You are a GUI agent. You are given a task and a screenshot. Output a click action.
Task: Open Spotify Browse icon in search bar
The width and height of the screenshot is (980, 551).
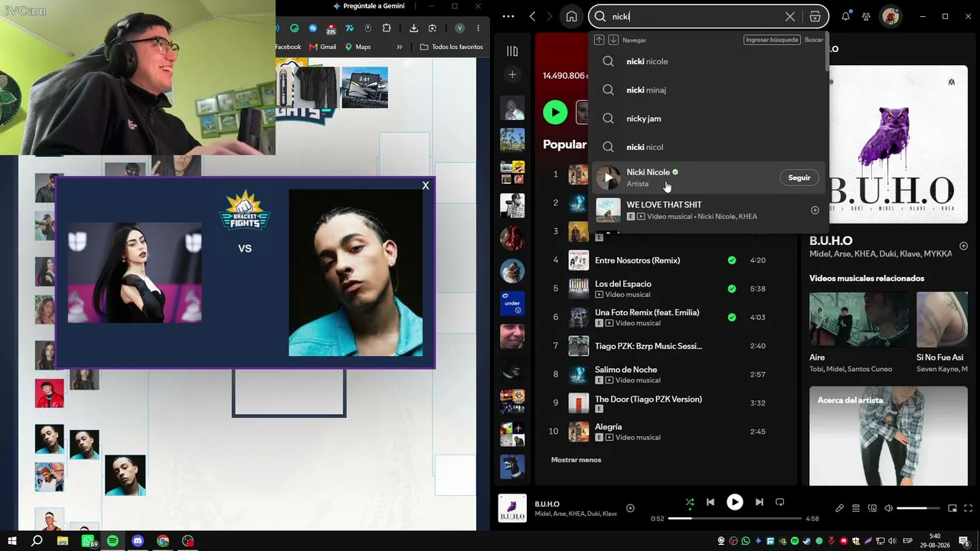pos(815,16)
